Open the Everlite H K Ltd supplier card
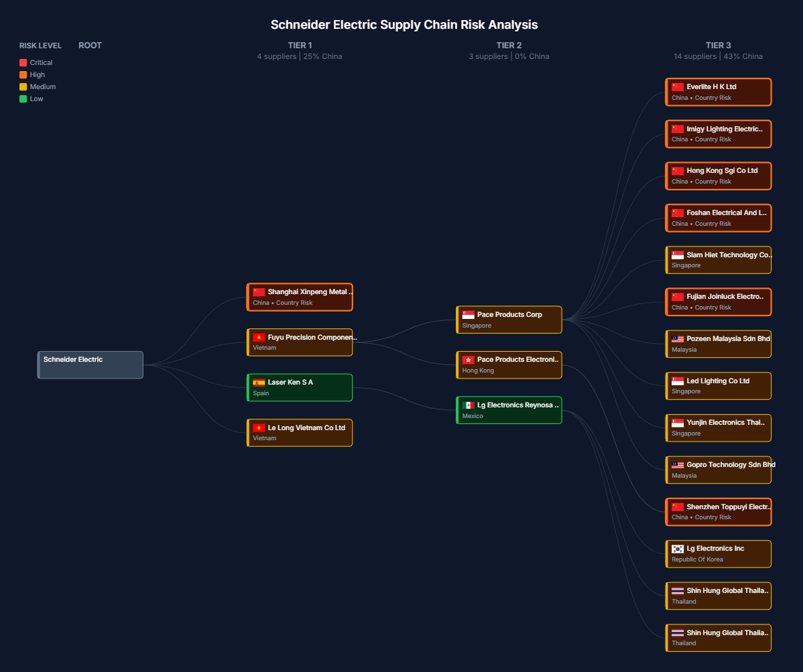The width and height of the screenshot is (803, 672). [718, 92]
